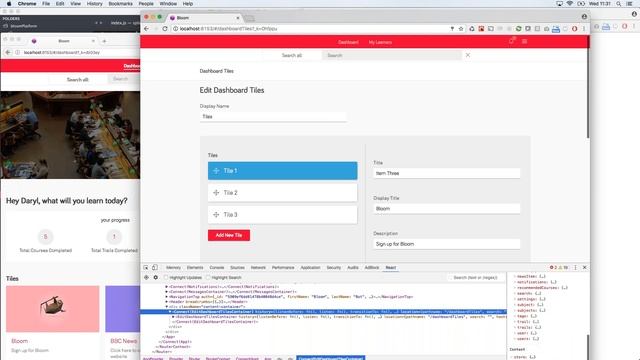Toggle the device toolbar icon in DevTools

[x=155, y=268]
